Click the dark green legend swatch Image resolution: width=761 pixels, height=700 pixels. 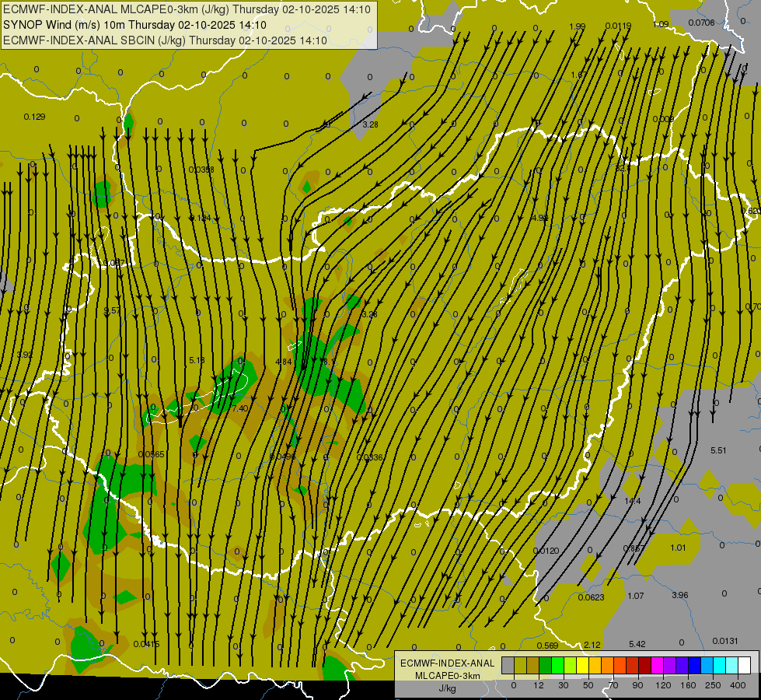tap(545, 665)
